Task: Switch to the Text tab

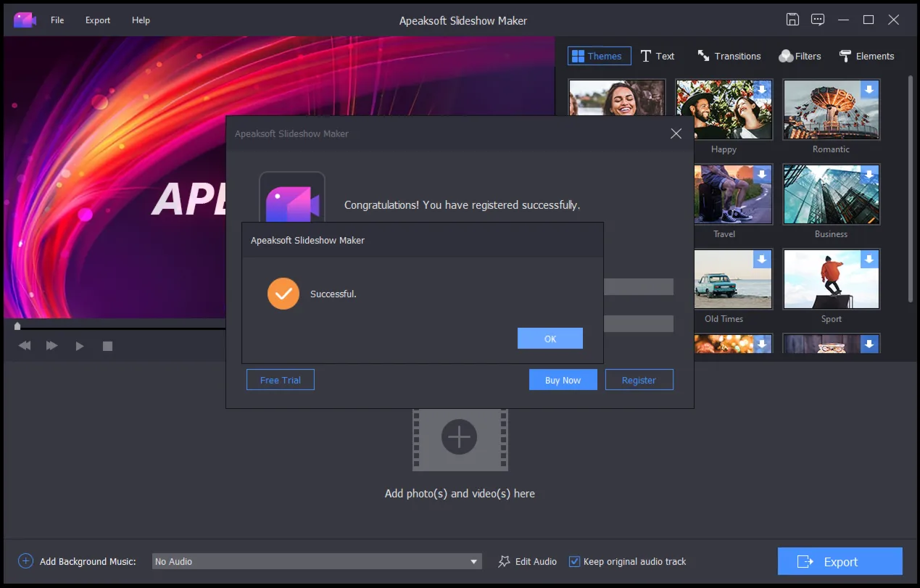Action: pos(658,56)
